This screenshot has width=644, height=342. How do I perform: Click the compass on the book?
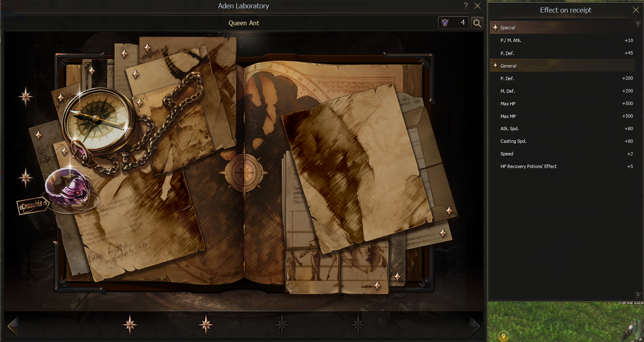(x=98, y=120)
